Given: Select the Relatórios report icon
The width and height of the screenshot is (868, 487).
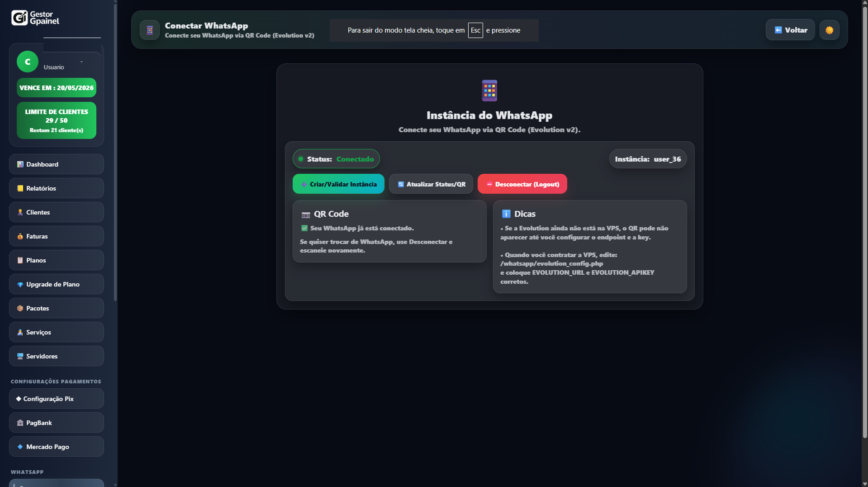Looking at the screenshot, I should click(20, 188).
